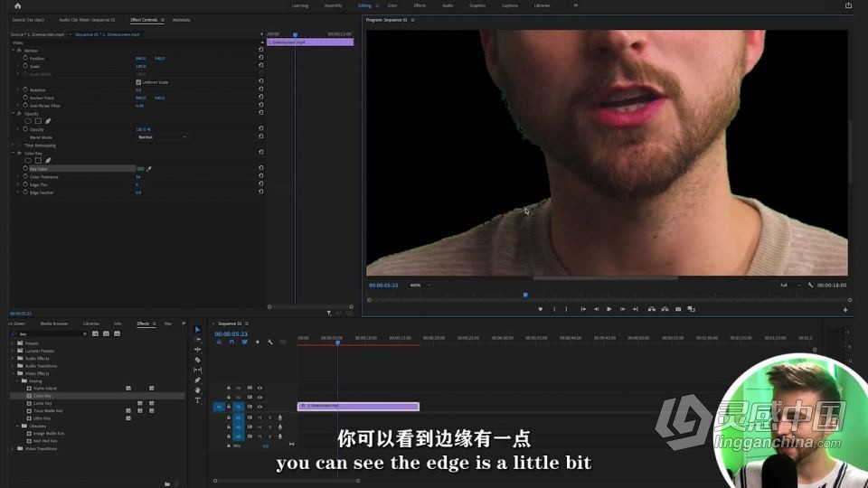The width and height of the screenshot is (868, 488).
Task: Select the Slip tool
Action: 198,371
